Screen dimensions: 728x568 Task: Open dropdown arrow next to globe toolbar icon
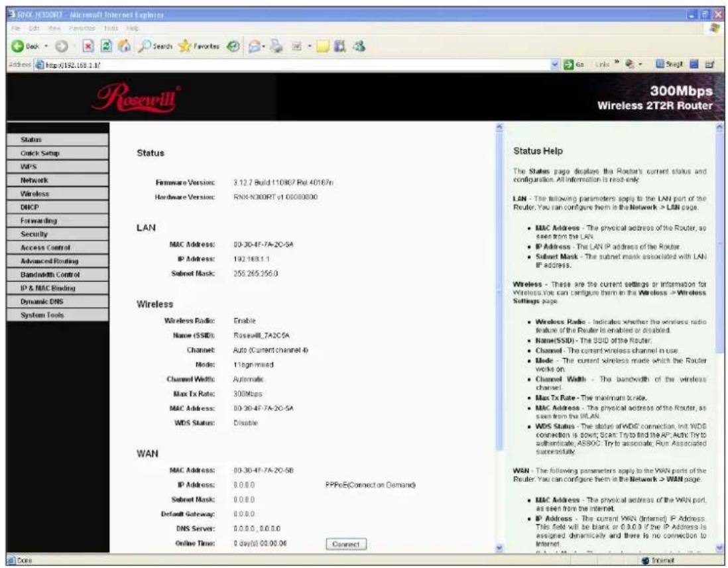pyautogui.click(x=640, y=65)
